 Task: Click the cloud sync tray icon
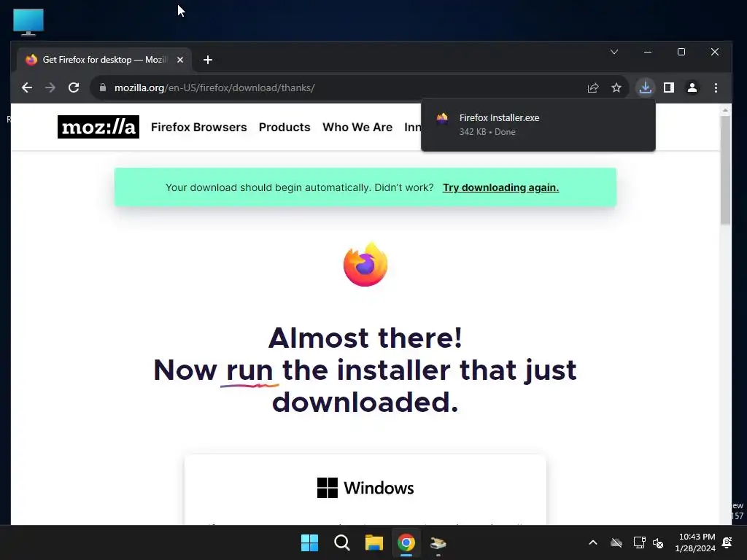pos(616,542)
